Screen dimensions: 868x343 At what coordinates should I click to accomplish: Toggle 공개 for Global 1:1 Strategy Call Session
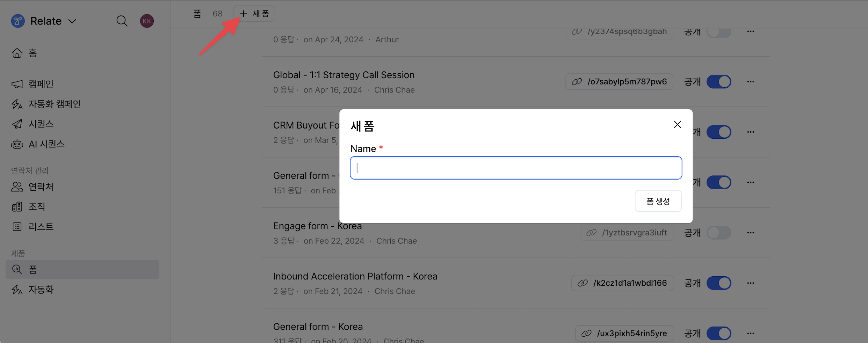coord(719,82)
